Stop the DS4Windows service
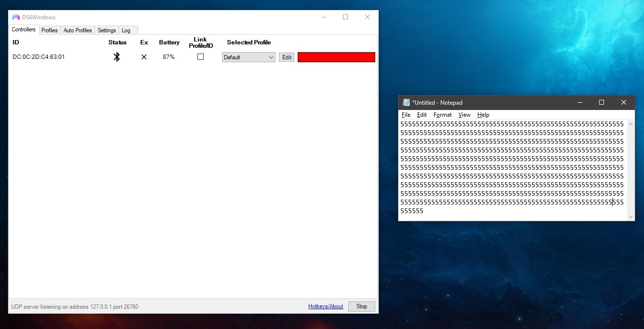The width and height of the screenshot is (644, 329). (362, 306)
